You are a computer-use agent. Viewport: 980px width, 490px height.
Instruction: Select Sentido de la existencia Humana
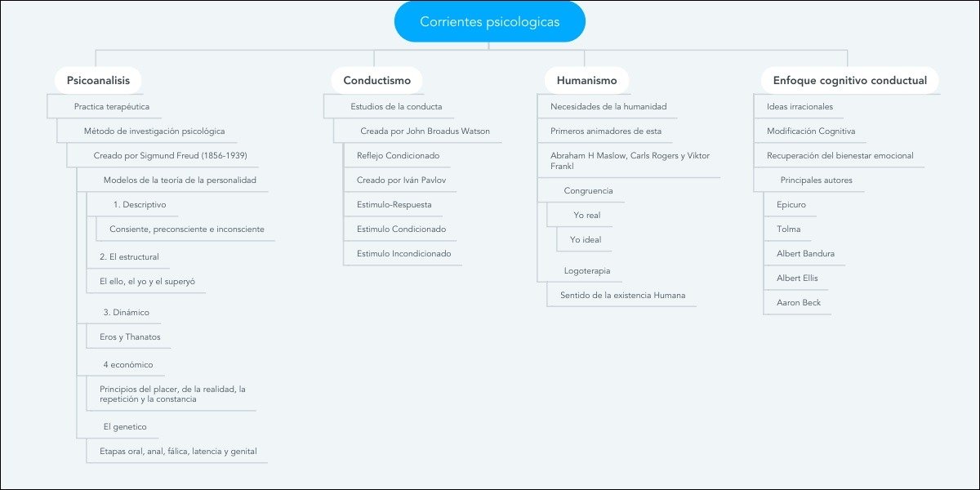tap(622, 295)
